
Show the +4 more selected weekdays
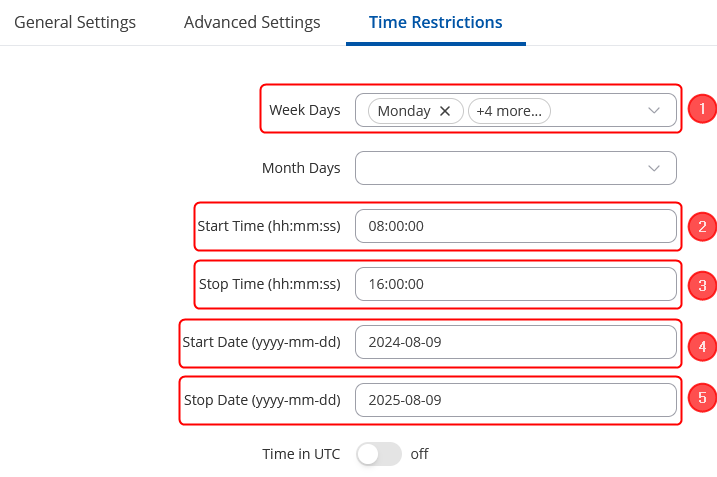[509, 111]
